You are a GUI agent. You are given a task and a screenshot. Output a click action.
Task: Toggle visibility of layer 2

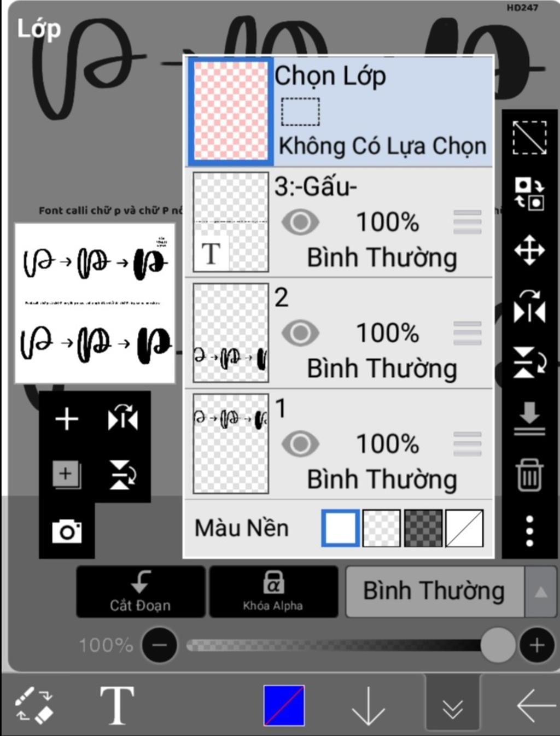[x=300, y=333]
